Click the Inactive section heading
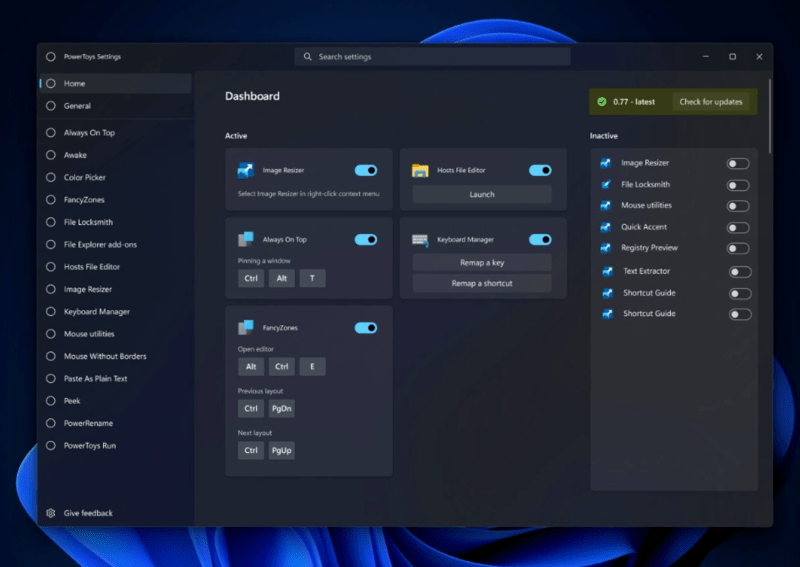Screen dimensions: 800x567 pos(604,136)
